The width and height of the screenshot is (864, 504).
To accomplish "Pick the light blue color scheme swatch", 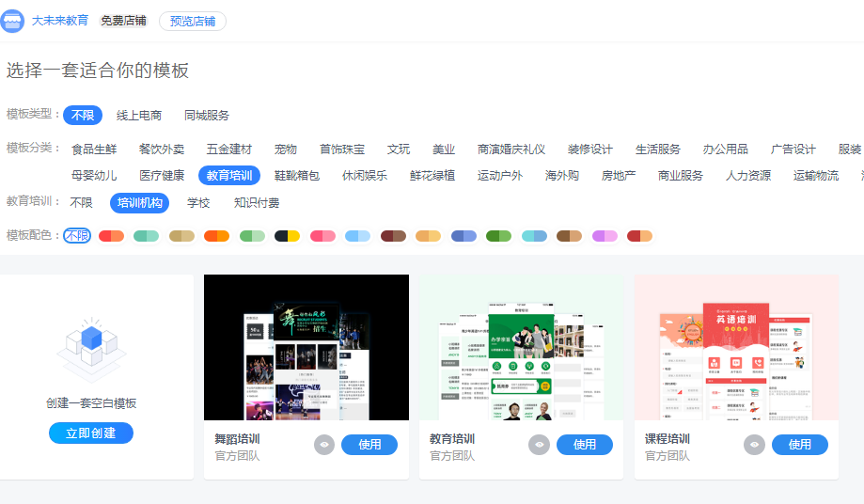I will [x=357, y=236].
